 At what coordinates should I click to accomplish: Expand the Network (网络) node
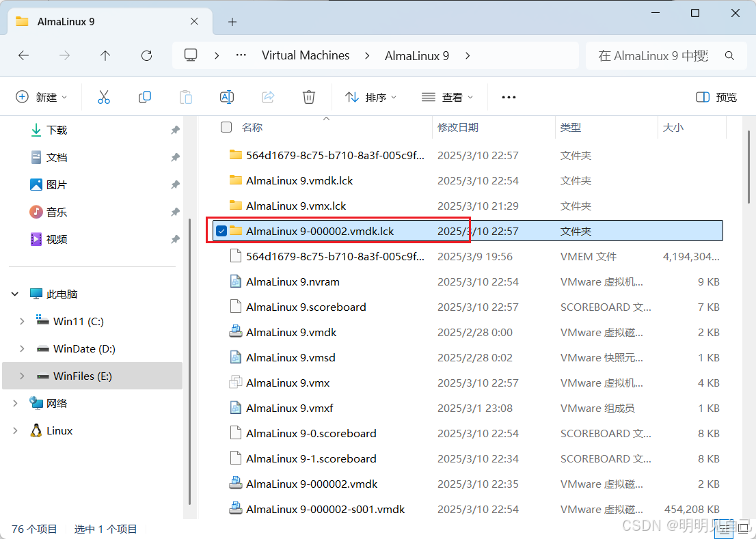coord(15,403)
